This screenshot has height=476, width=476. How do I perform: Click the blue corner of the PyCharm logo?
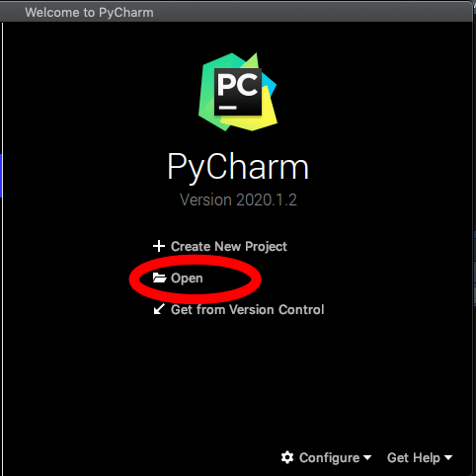click(270, 86)
